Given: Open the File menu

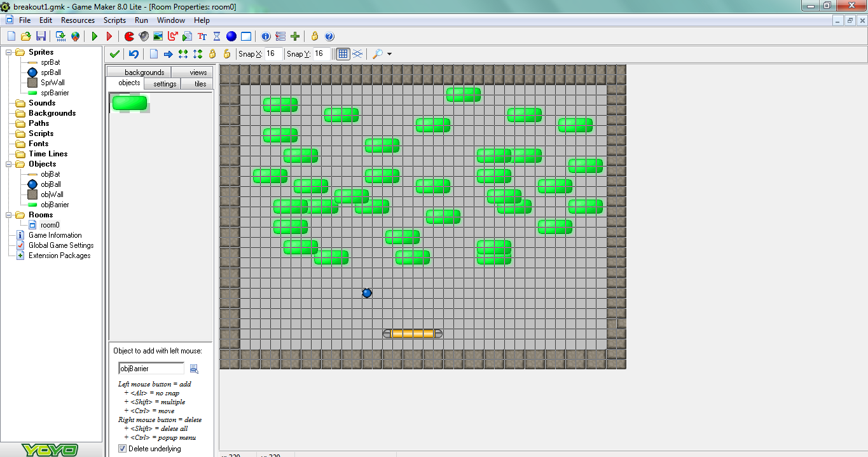Looking at the screenshot, I should point(25,20).
